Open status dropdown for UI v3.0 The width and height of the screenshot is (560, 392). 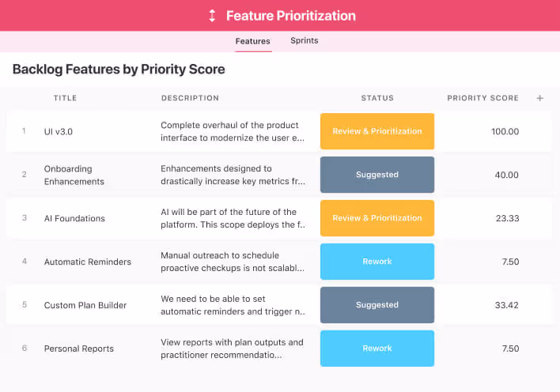(x=377, y=131)
